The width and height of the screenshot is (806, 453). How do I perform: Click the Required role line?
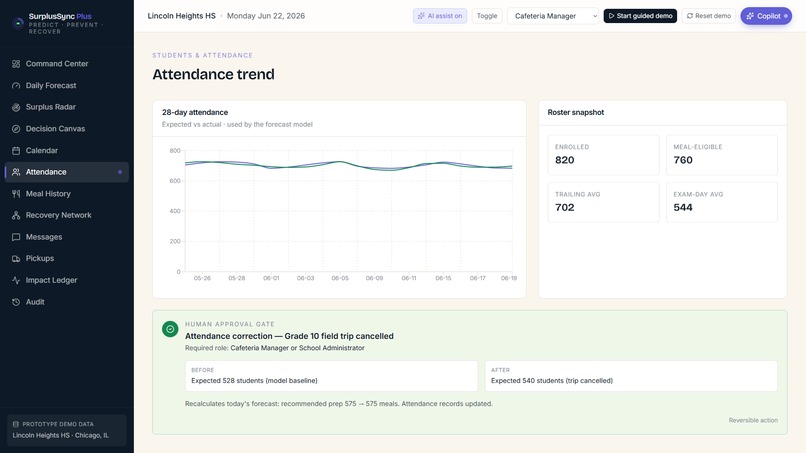274,348
